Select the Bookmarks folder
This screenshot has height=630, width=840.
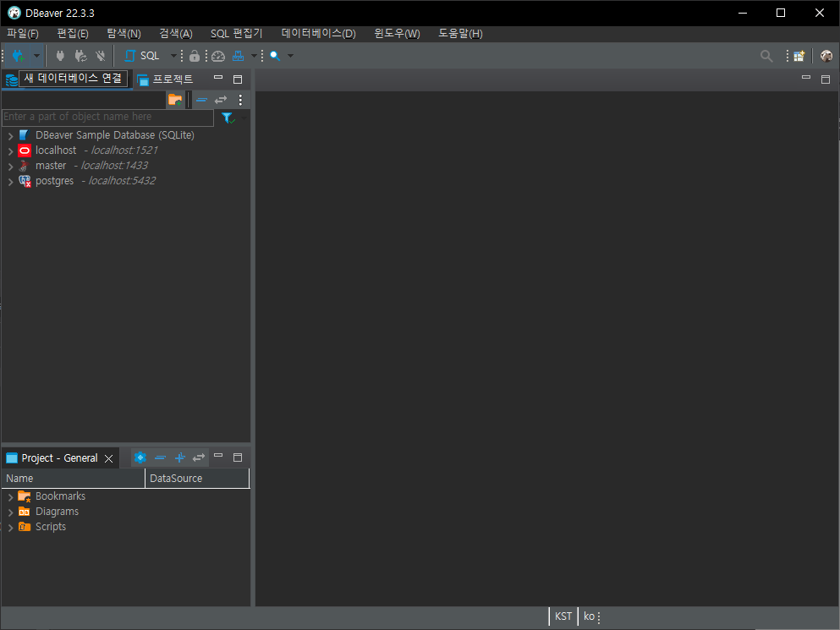[x=60, y=496]
